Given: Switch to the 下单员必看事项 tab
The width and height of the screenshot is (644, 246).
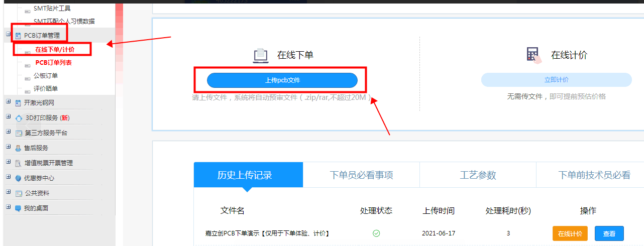Looking at the screenshot, I should click(x=361, y=175).
